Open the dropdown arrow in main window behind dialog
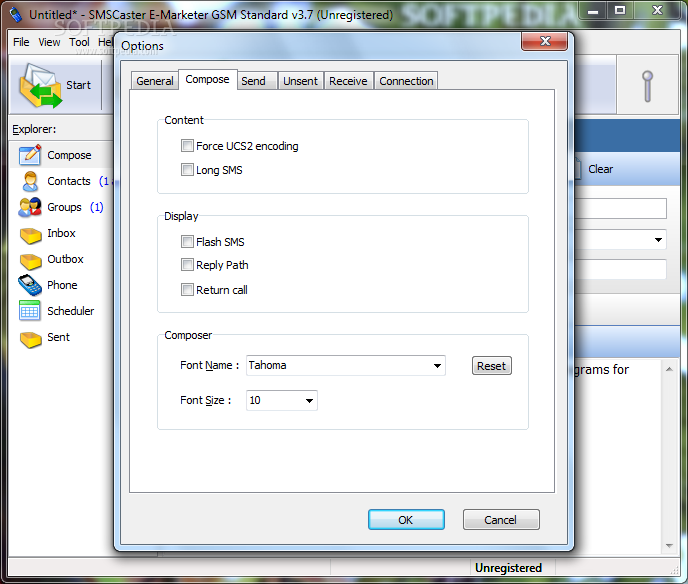Screen dimensions: 688x584 [x=658, y=240]
